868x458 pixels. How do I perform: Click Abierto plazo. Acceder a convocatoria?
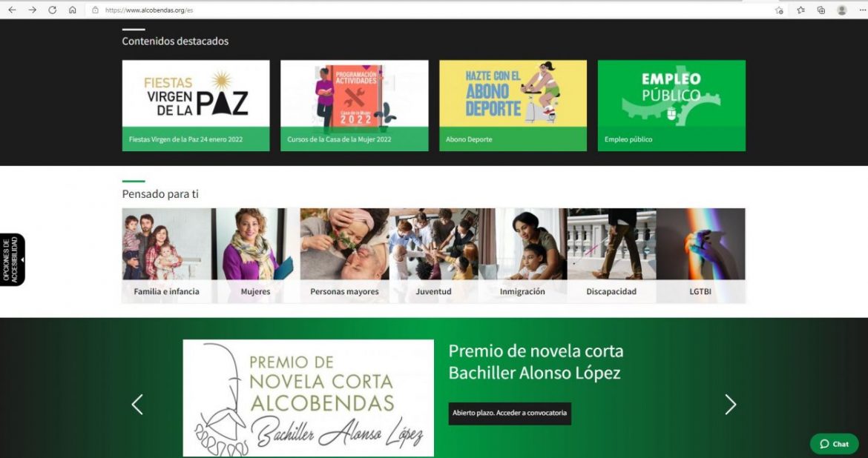tap(509, 414)
